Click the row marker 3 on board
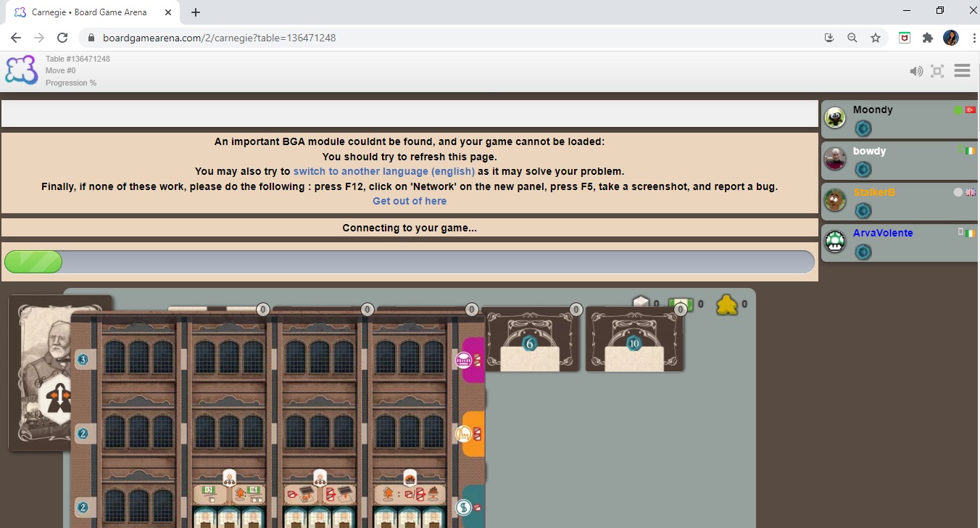 (x=83, y=360)
